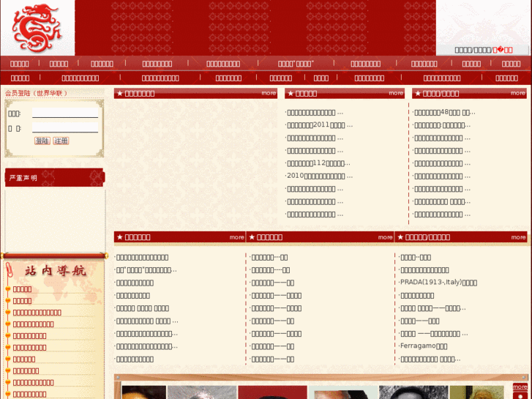Viewport: 532px width, 399px height.
Task: Click the 注册 register button
Action: (61, 141)
